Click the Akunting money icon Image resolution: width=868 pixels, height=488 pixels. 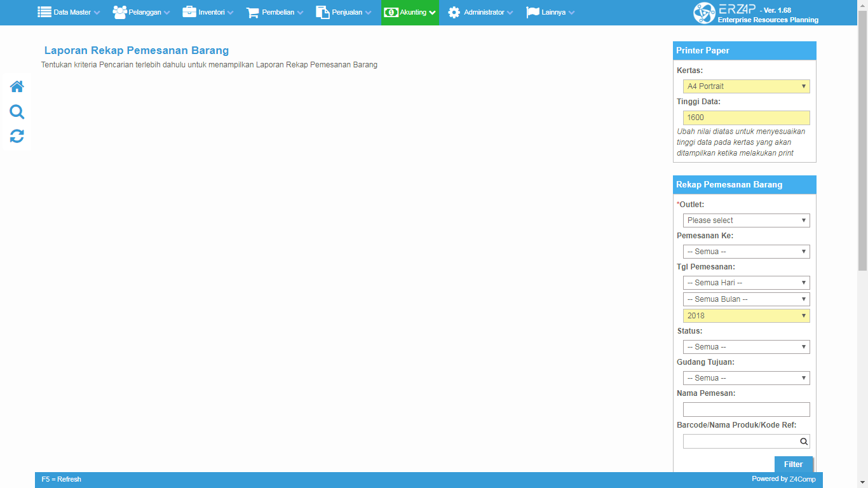(391, 12)
